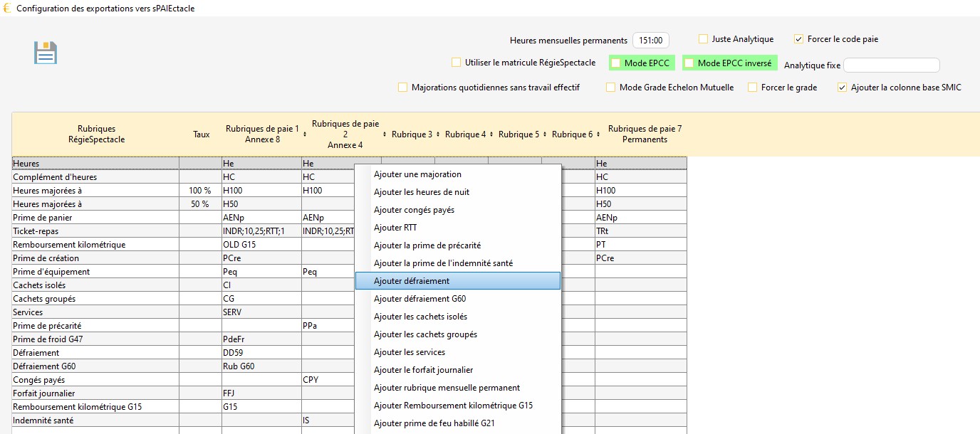Pick Ajouter congés payés from menu
Screen dimensions: 980x434
414,210
